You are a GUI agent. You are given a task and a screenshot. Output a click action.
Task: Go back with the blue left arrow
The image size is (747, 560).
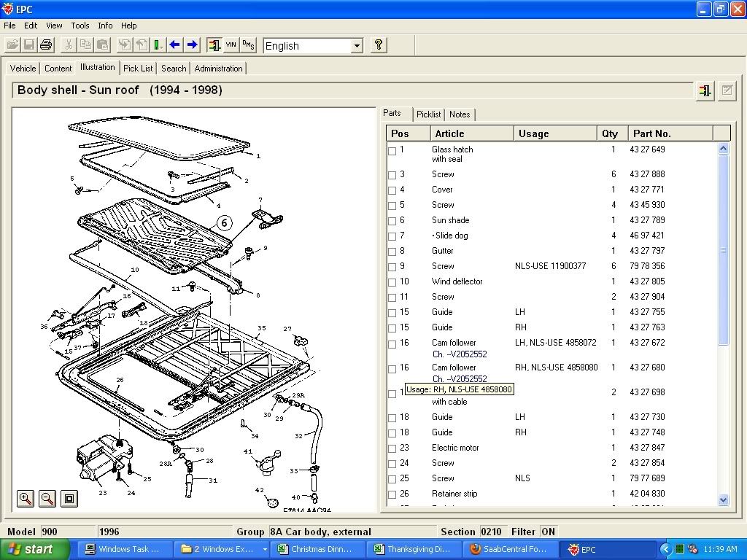coord(175,45)
